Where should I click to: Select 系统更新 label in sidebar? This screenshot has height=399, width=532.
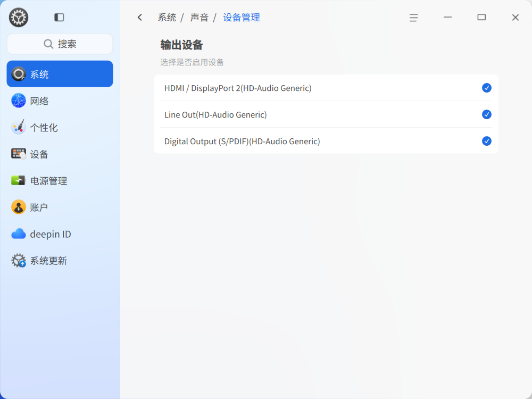pos(49,261)
